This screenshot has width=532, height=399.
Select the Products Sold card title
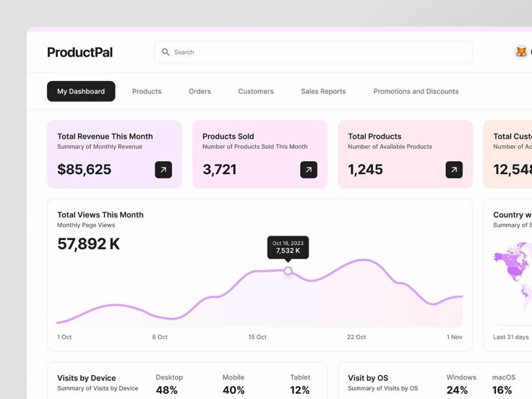pos(228,136)
